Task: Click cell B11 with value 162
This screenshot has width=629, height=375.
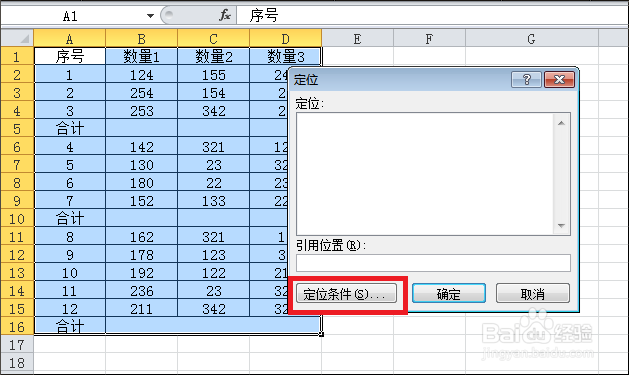Action: click(142, 237)
